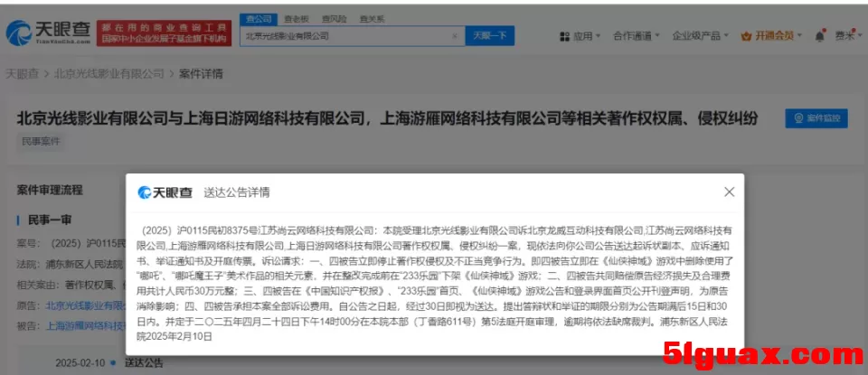
Task: Click the 民事一审 section label
Action: [x=50, y=220]
